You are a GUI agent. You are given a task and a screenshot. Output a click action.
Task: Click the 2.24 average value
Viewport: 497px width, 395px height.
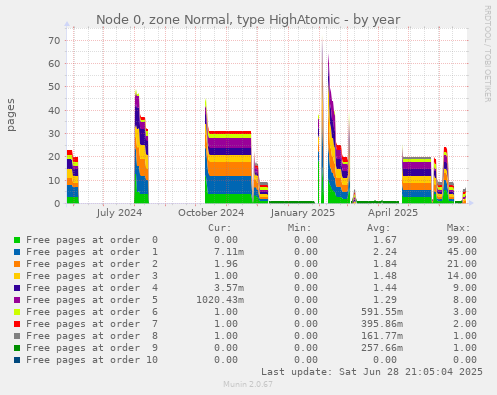click(385, 252)
